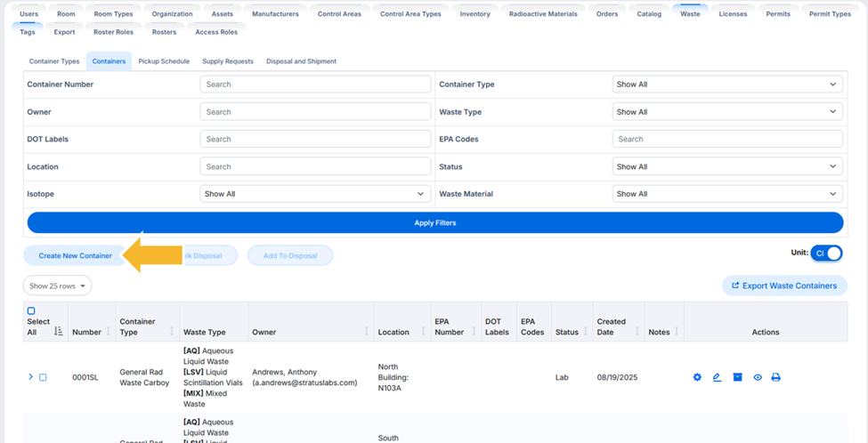Open the Pickup Schedule subtab

point(164,61)
